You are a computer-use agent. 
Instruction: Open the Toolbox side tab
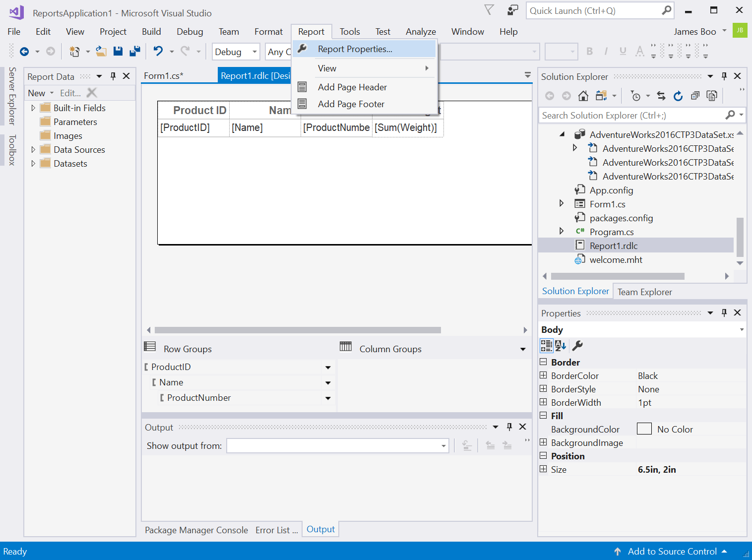[x=12, y=150]
